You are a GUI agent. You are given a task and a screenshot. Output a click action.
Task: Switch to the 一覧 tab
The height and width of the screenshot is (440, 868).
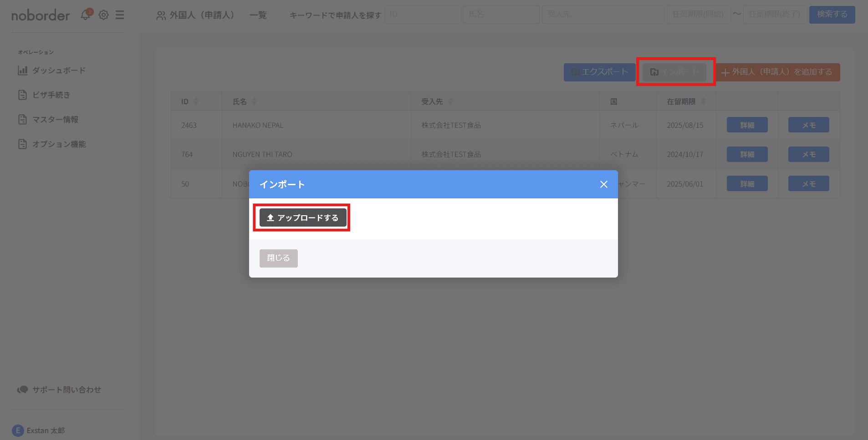point(258,15)
